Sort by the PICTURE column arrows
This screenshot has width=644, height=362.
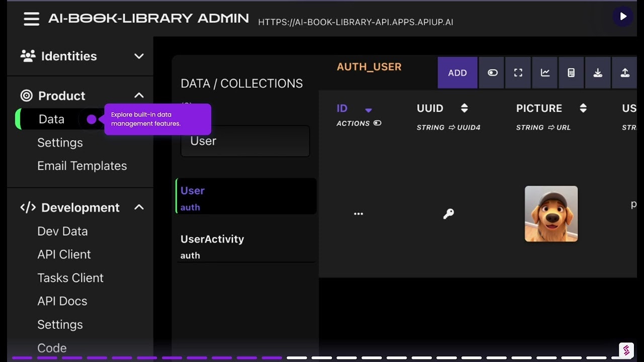click(583, 108)
